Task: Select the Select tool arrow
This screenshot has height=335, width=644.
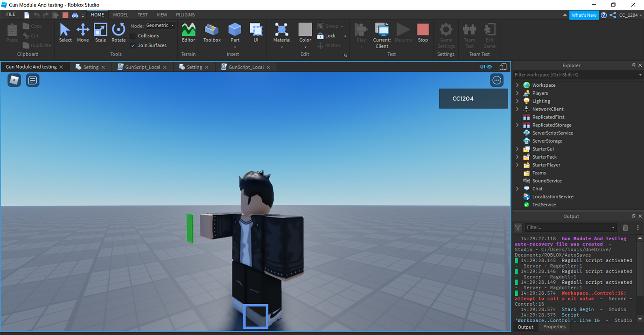Action: pyautogui.click(x=65, y=30)
